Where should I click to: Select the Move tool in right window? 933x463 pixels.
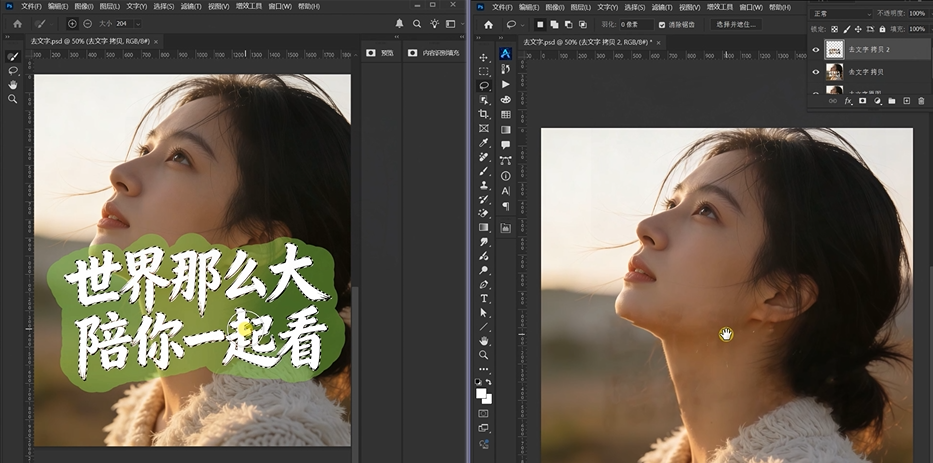[x=484, y=57]
